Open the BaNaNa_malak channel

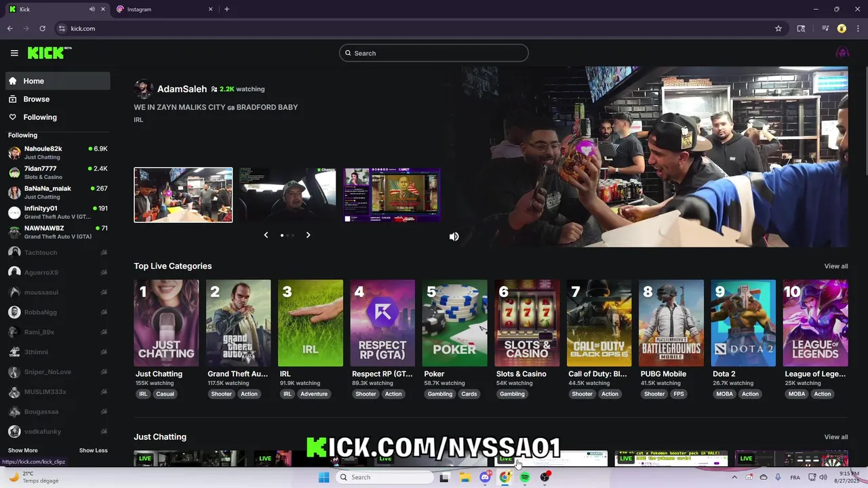(58, 192)
